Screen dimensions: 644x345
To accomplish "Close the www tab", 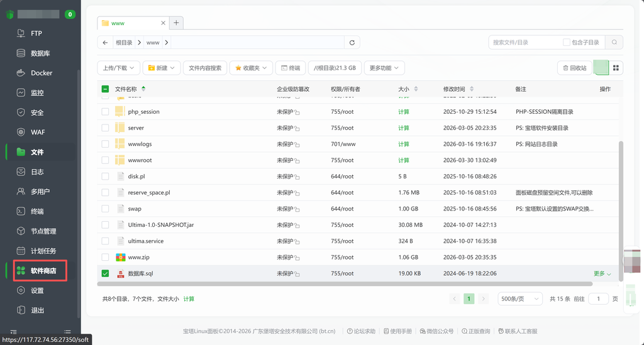I will (164, 23).
